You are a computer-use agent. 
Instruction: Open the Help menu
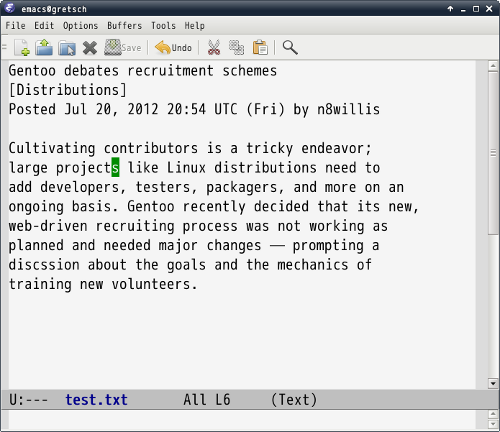(195, 26)
